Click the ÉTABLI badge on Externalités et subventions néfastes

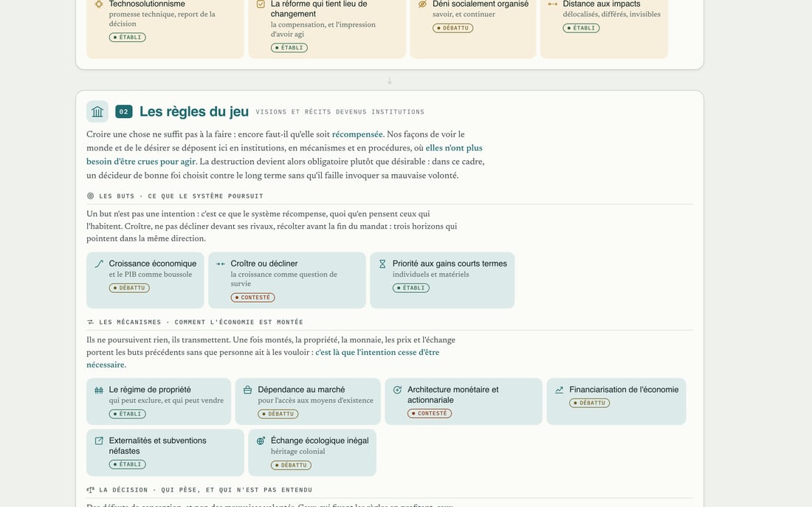coord(128,464)
